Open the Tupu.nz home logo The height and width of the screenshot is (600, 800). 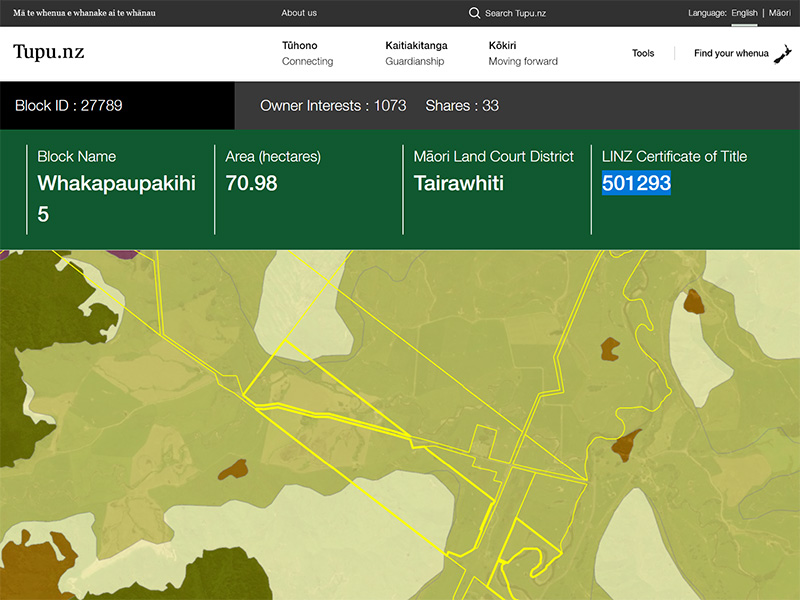pos(48,53)
